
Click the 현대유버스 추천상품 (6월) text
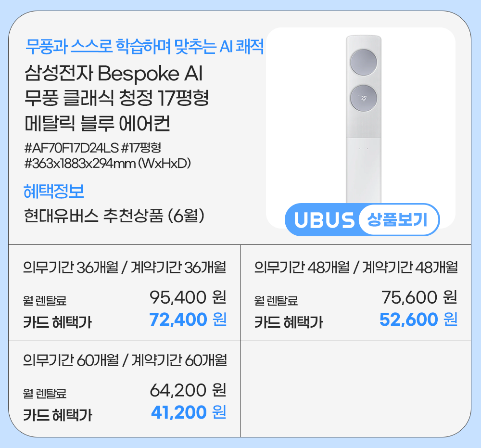pyautogui.click(x=115, y=215)
